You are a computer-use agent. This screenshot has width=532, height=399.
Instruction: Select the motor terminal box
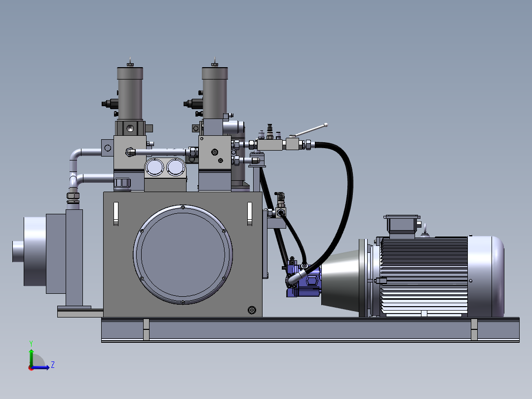pos(402,226)
